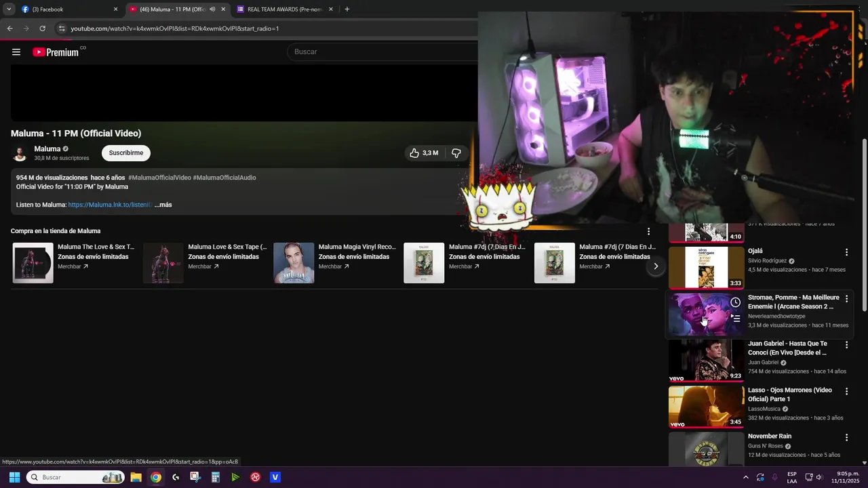This screenshot has height=488, width=868.
Task: Close the Facebook tab
Action: pos(115,9)
